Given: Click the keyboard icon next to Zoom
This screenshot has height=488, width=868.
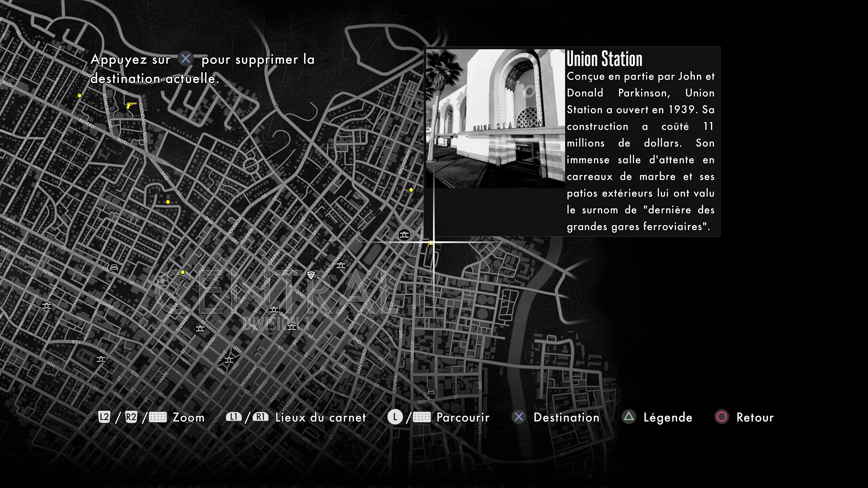Looking at the screenshot, I should 158,417.
